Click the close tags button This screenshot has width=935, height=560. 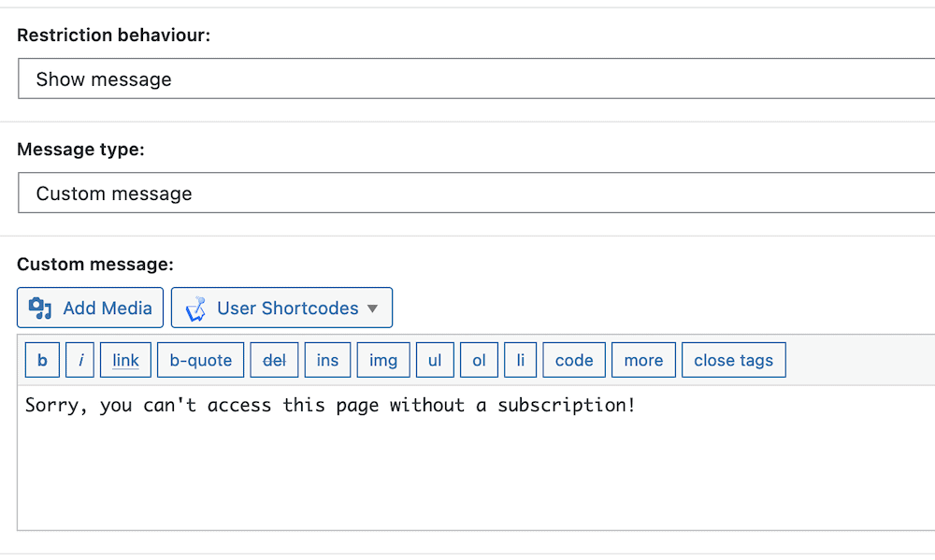tap(733, 360)
